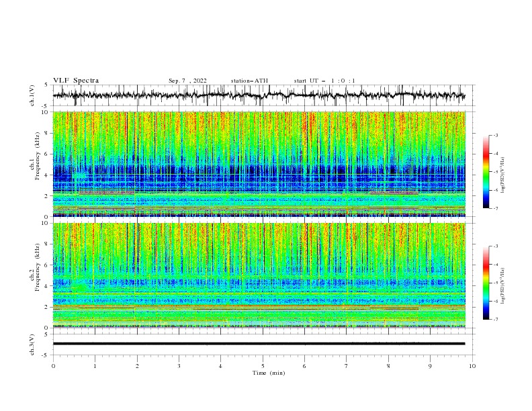
Task: Click the "10" tick on the Time axis
Action: [472, 366]
